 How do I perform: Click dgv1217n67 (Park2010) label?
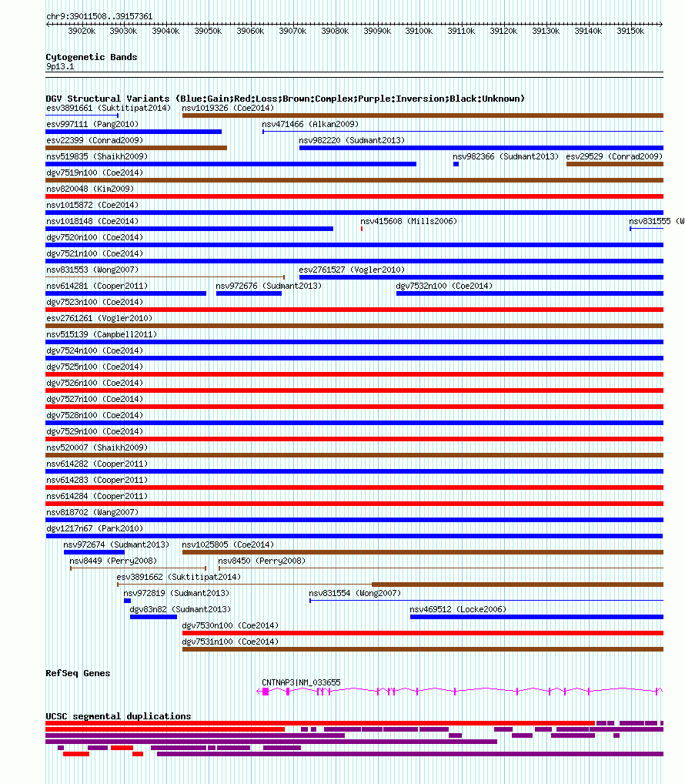pyautogui.click(x=95, y=528)
